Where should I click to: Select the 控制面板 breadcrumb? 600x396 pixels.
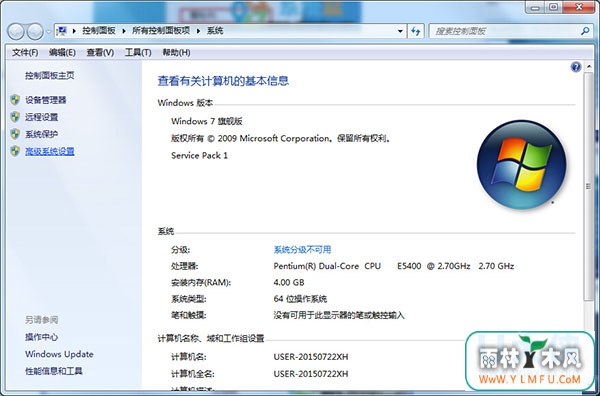pos(99,31)
